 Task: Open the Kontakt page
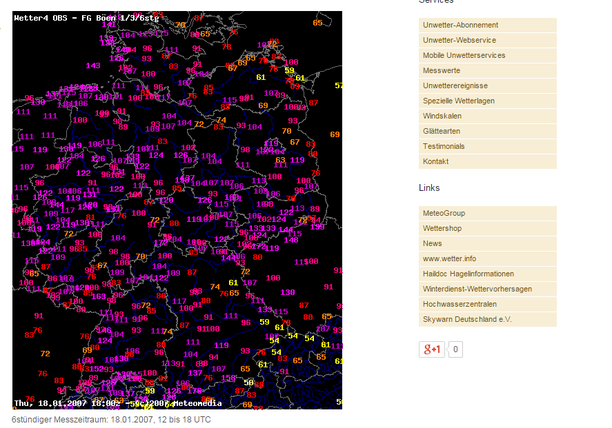(436, 161)
